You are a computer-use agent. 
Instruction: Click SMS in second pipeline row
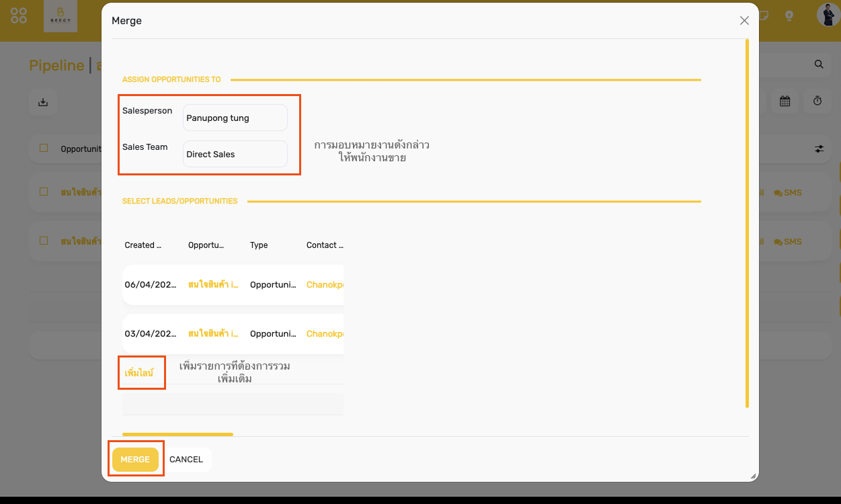[788, 242]
